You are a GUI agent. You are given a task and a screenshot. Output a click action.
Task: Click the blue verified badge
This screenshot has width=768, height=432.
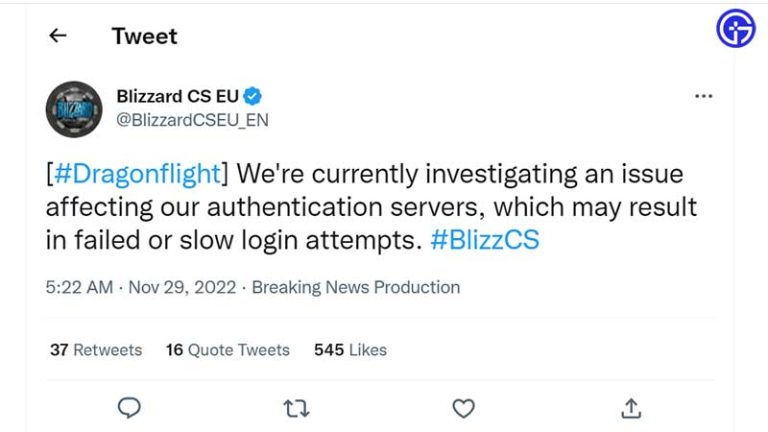pyautogui.click(x=254, y=97)
